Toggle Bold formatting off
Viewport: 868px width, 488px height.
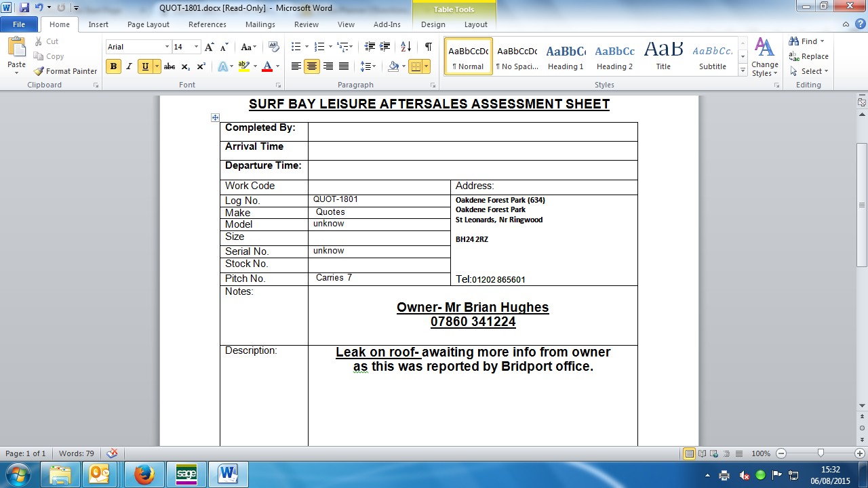tap(113, 66)
